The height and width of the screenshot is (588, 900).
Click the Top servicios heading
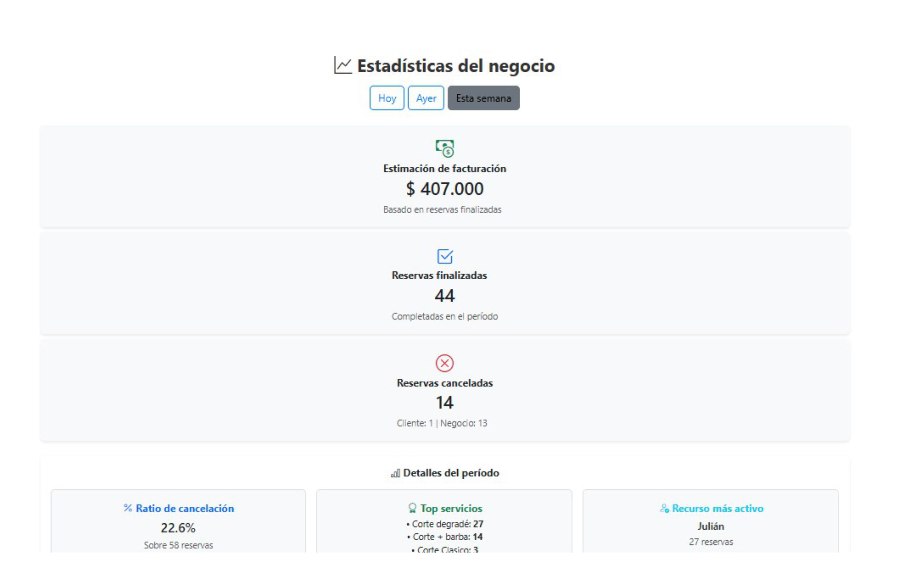pos(451,508)
